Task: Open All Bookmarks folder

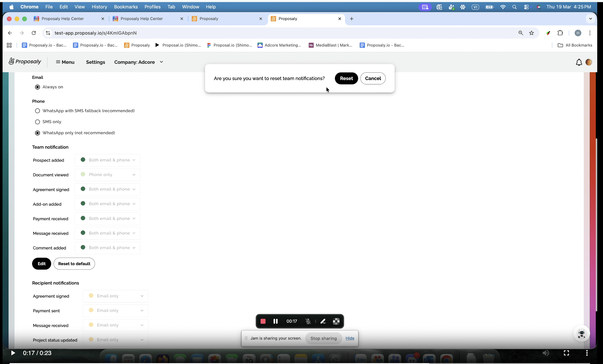Action: coord(575,45)
